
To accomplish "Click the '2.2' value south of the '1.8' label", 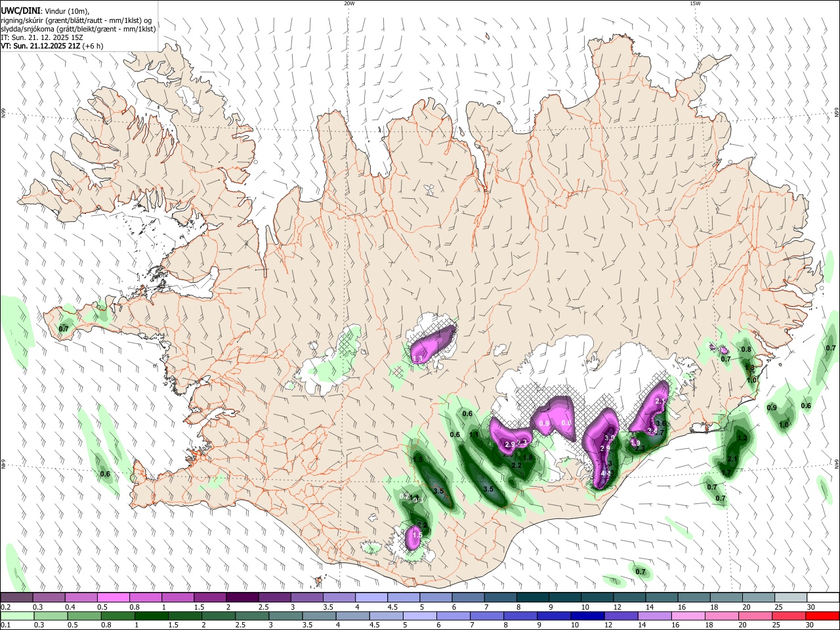I will [x=516, y=465].
